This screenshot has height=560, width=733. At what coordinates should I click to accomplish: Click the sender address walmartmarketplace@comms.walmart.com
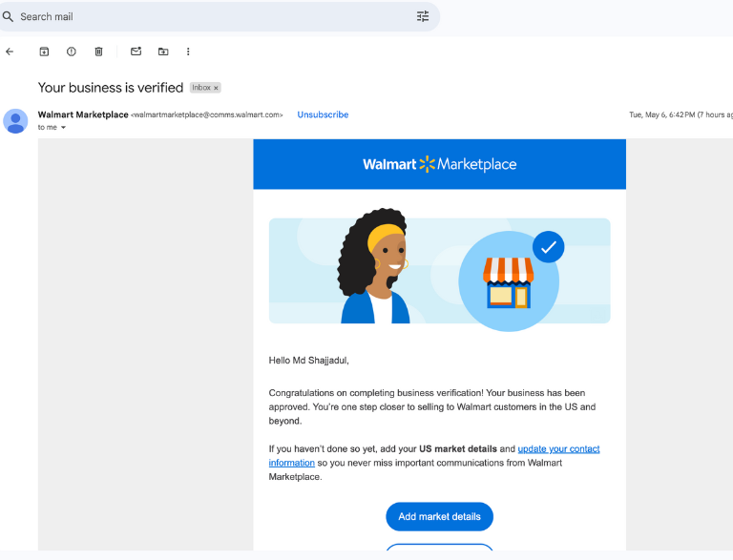[208, 115]
